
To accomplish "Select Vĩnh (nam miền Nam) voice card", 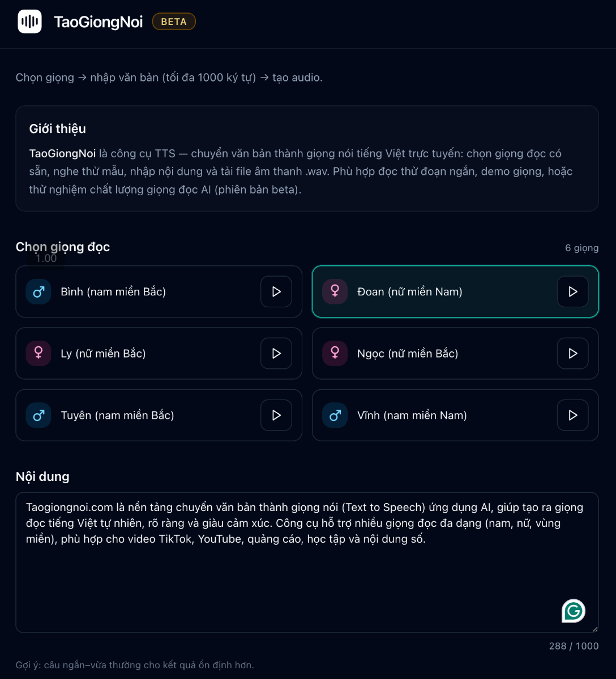I will (x=455, y=415).
